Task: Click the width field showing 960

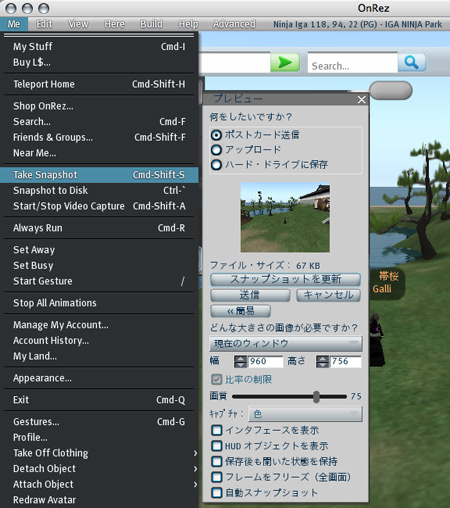Action: coord(266,361)
